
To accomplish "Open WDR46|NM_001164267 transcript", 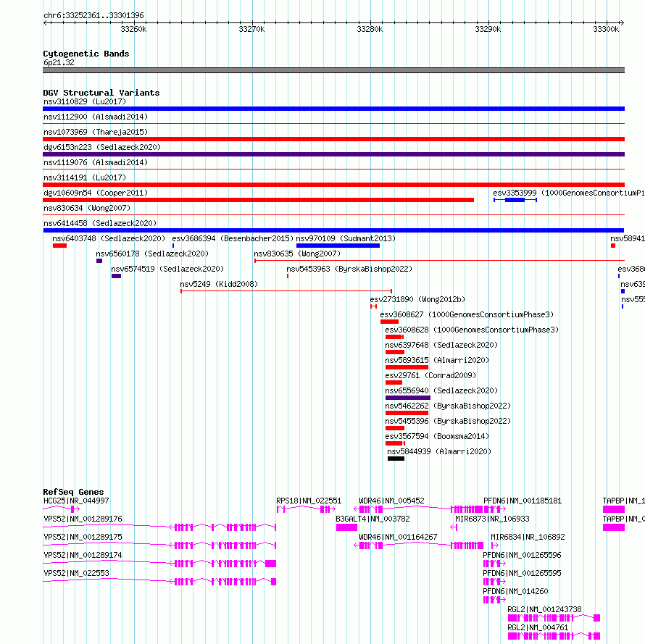I will pyautogui.click(x=418, y=545).
